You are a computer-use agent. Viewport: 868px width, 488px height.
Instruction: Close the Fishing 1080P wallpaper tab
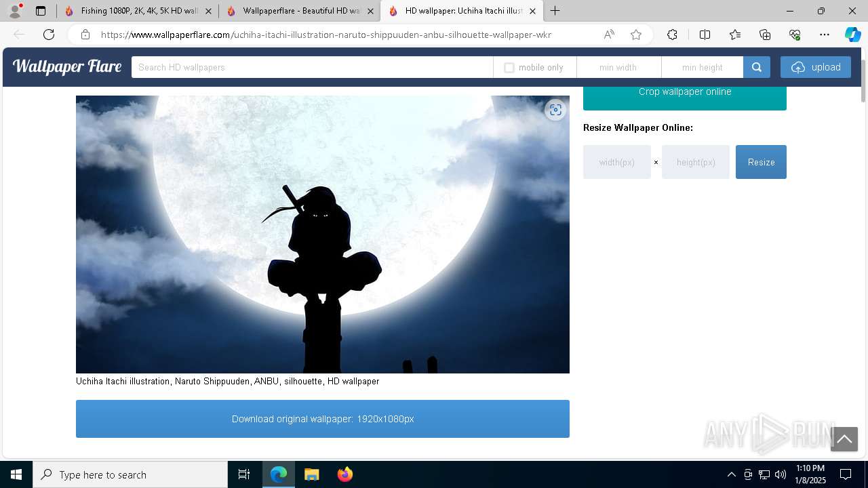tap(208, 11)
